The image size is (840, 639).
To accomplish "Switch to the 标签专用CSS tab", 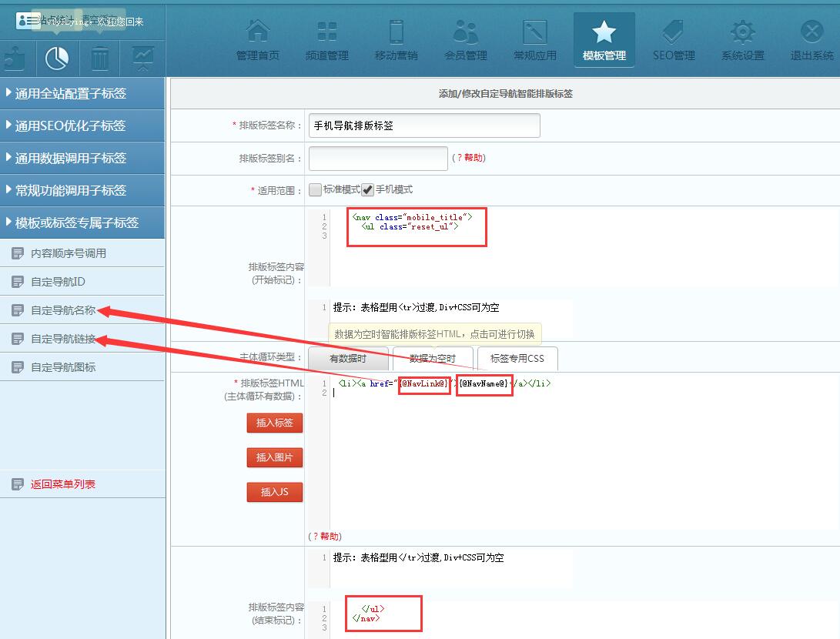I will [x=517, y=359].
